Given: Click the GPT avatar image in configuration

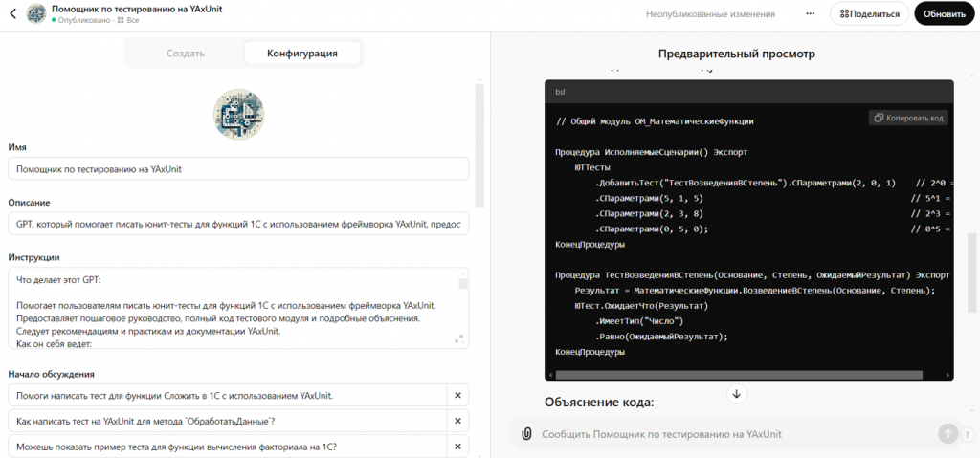Looking at the screenshot, I should point(238,113).
